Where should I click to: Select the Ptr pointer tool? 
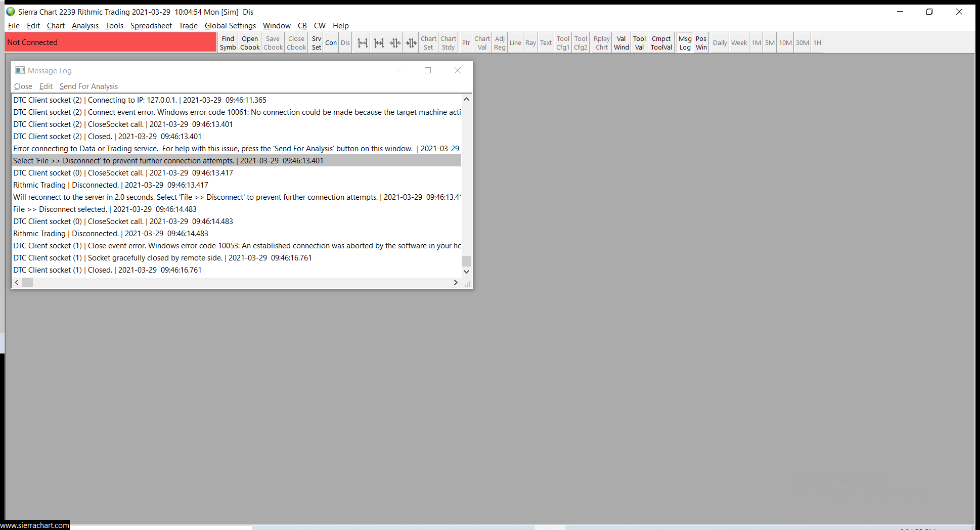coord(466,43)
